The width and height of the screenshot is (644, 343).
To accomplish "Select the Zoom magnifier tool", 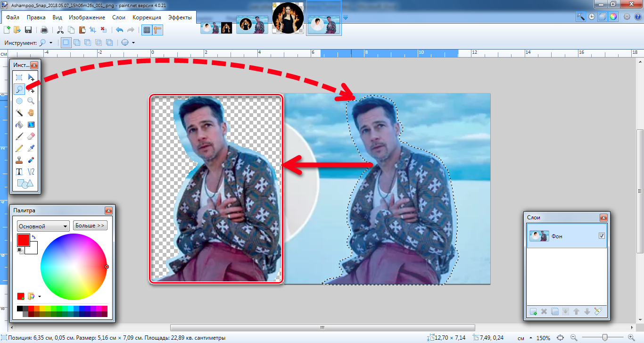I will 31,101.
